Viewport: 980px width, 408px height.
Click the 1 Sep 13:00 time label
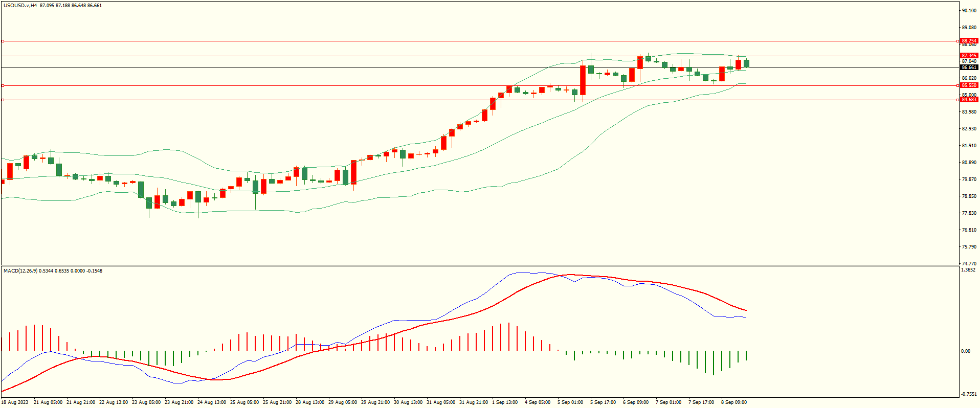[505, 402]
